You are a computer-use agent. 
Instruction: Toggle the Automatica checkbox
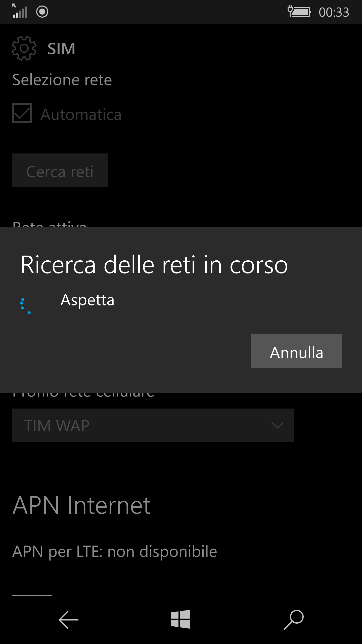tap(22, 113)
